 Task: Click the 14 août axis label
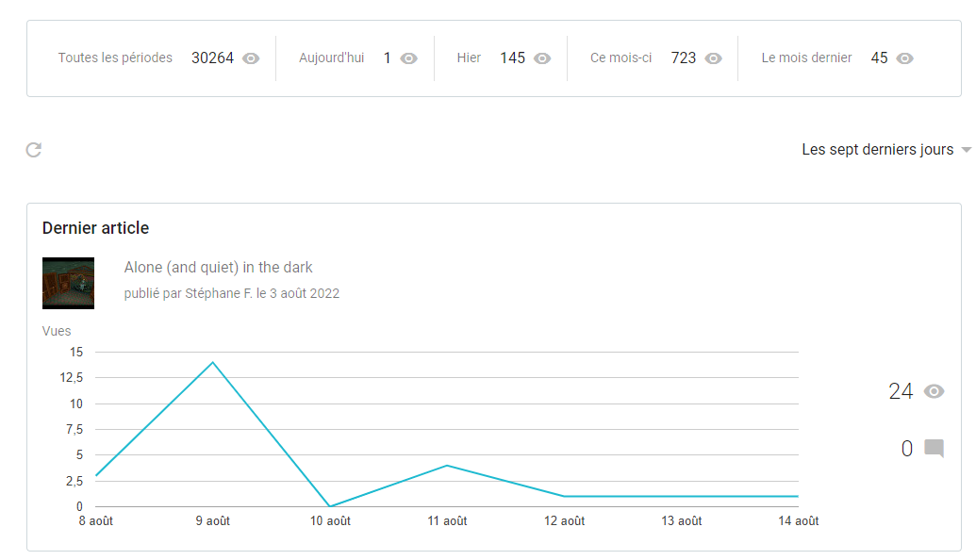click(798, 521)
